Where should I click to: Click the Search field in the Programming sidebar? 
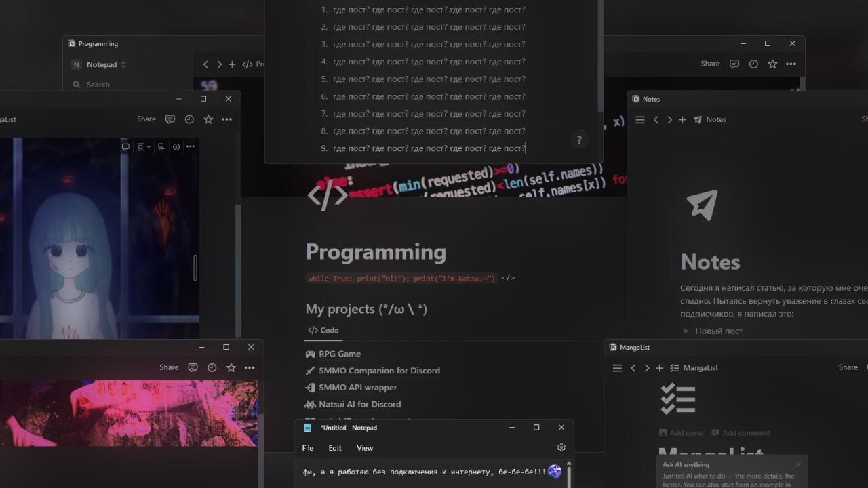[98, 85]
